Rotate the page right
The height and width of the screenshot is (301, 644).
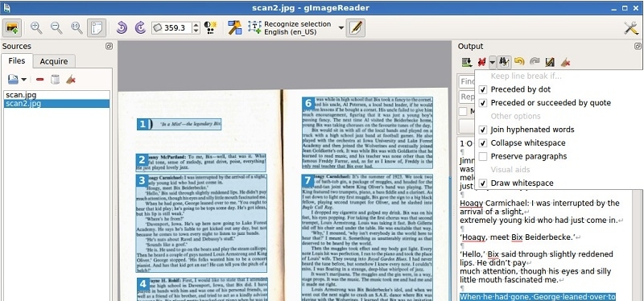140,28
